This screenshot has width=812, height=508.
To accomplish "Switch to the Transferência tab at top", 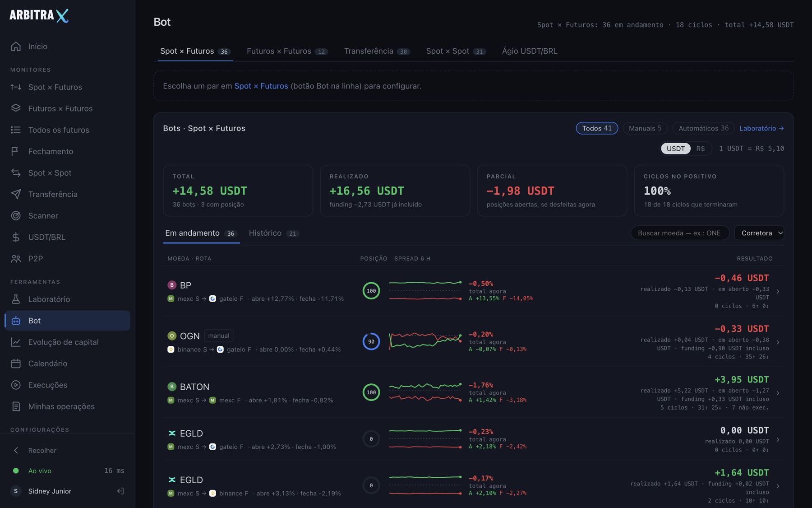I will [x=377, y=51].
